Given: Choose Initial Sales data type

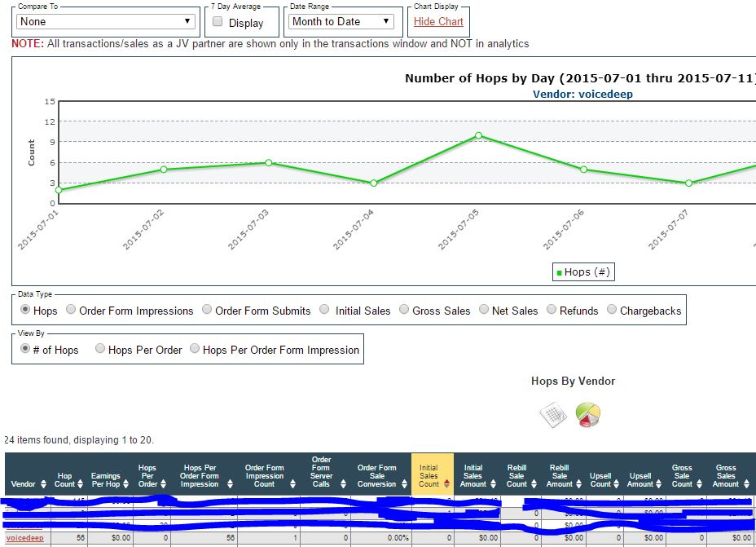Looking at the screenshot, I should pyautogui.click(x=324, y=310).
